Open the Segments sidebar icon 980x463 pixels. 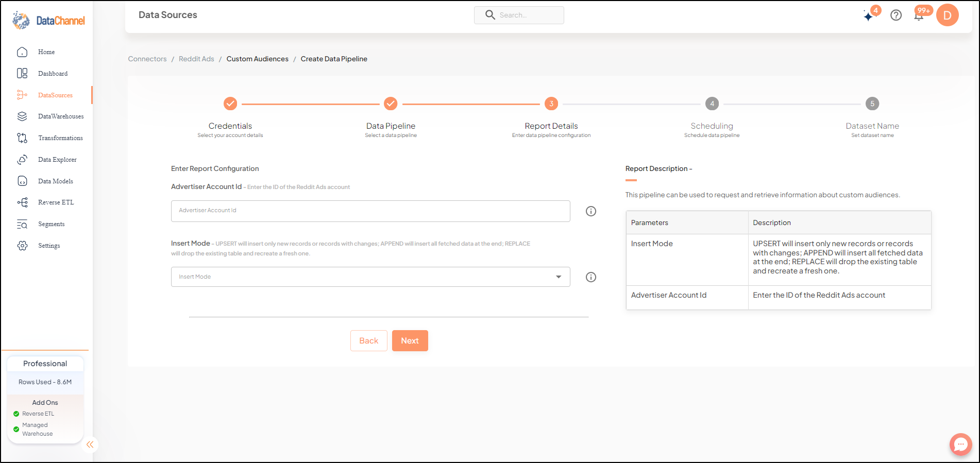pyautogui.click(x=22, y=224)
